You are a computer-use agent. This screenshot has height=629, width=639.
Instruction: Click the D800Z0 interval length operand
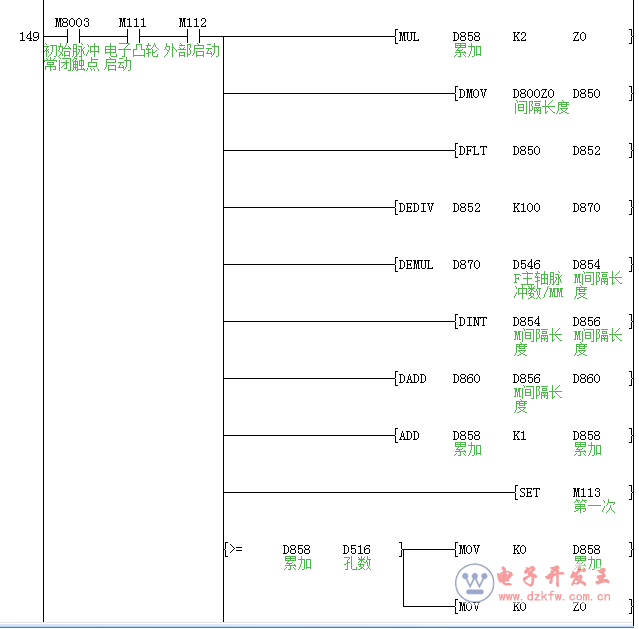pos(533,94)
